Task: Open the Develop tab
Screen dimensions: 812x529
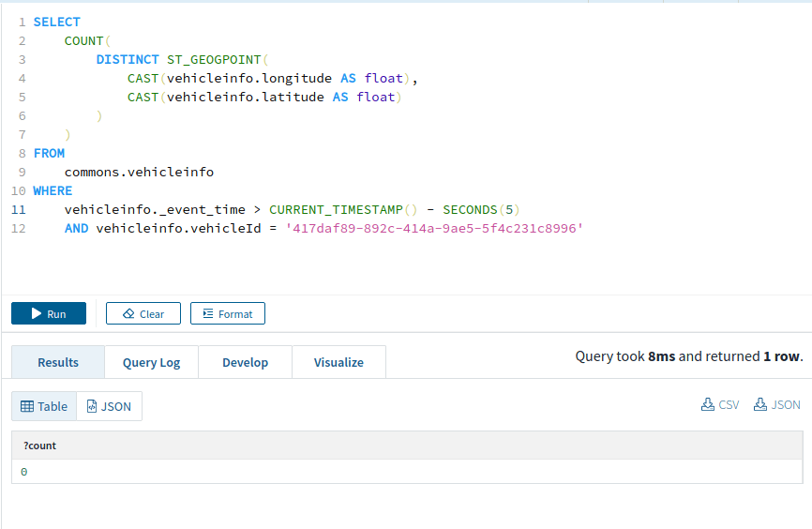Action: click(246, 362)
